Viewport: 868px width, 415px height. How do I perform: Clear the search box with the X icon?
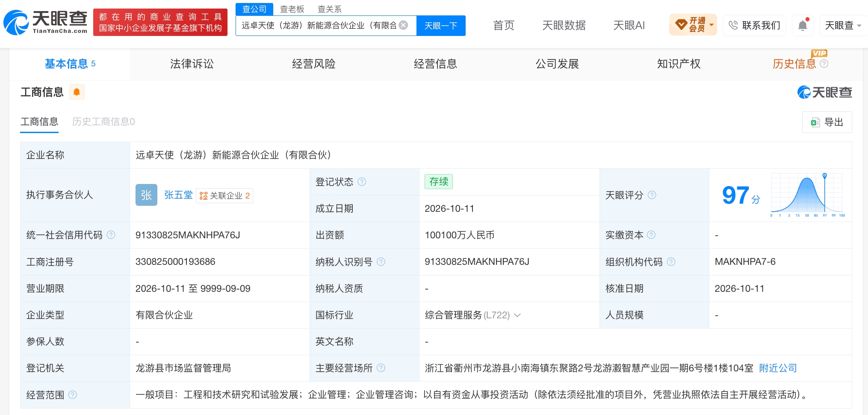403,25
